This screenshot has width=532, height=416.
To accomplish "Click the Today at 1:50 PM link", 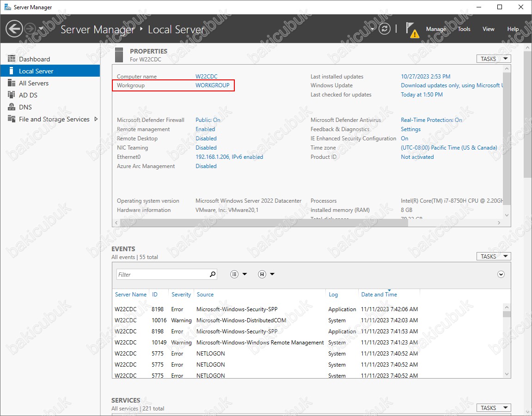I will pos(422,95).
